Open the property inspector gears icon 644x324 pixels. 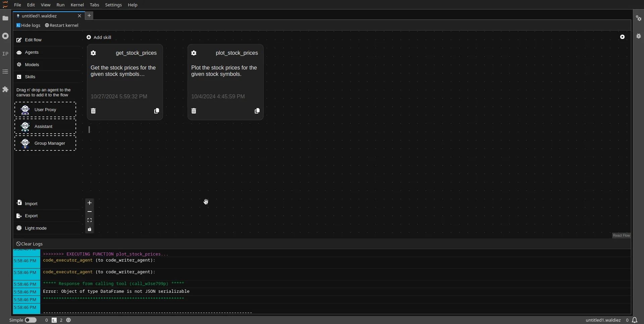(639, 18)
